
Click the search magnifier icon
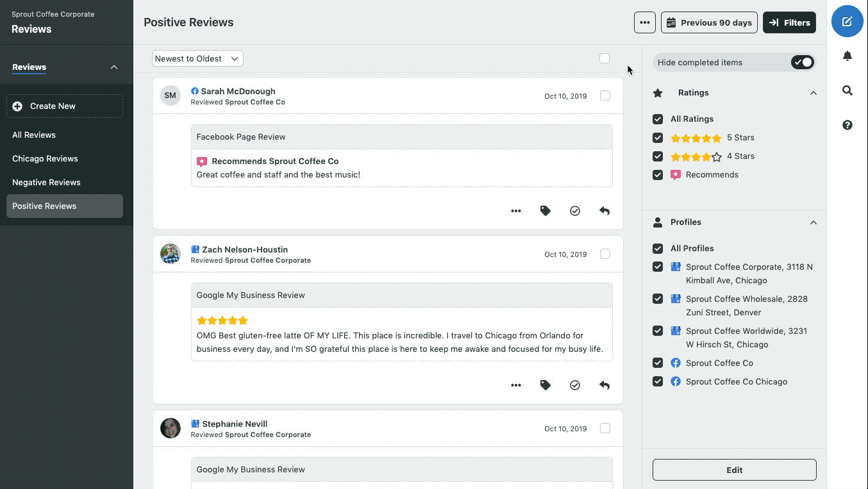click(847, 91)
